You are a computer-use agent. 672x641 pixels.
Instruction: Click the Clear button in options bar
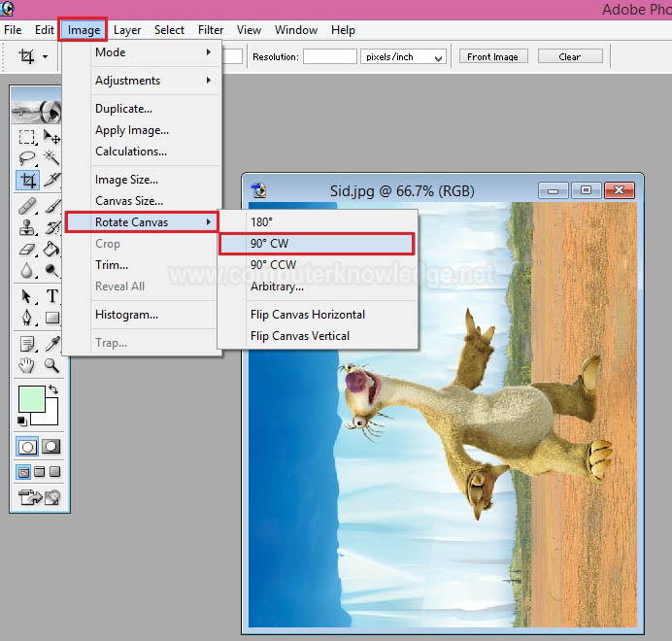pos(570,56)
